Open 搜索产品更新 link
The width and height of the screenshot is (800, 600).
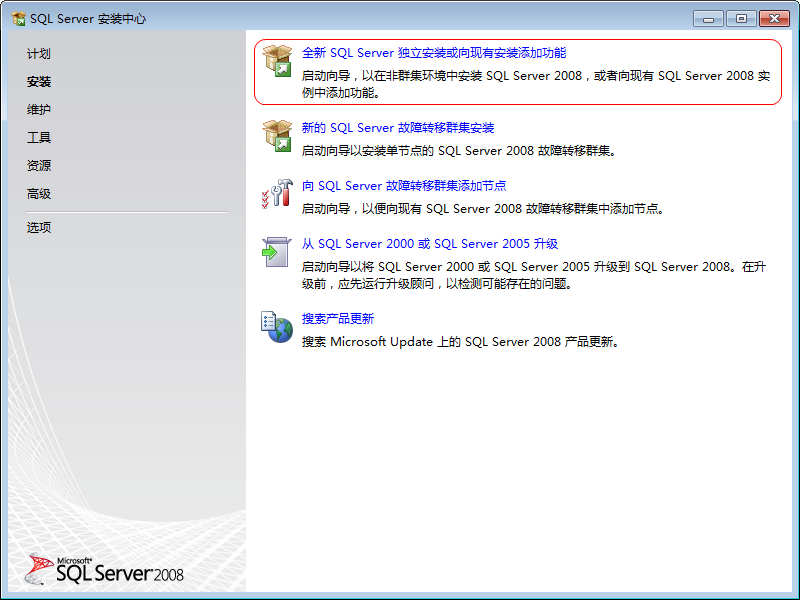(x=338, y=319)
